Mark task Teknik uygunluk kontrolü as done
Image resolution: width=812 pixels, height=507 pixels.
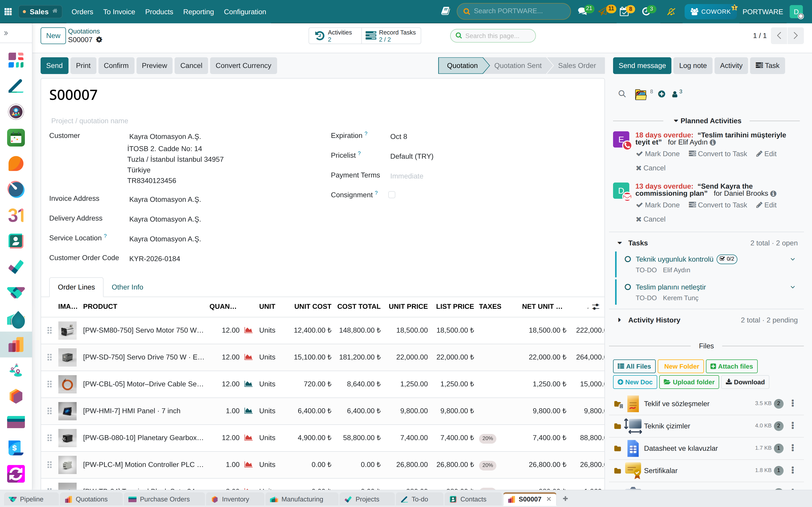pos(628,259)
